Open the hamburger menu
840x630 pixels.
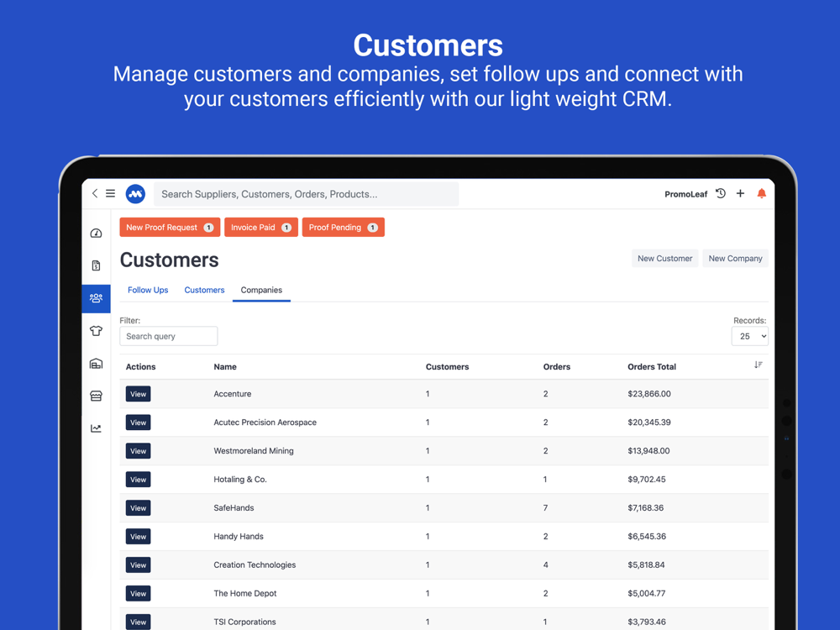coord(110,193)
